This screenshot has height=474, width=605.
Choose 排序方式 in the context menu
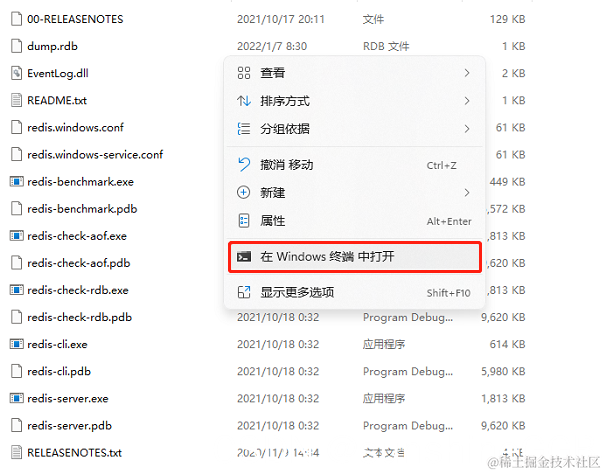355,101
